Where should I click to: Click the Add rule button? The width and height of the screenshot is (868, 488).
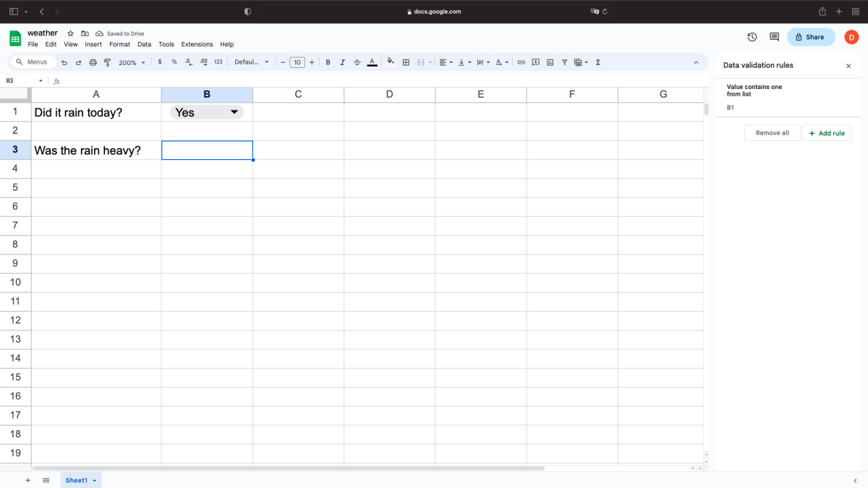coord(827,133)
